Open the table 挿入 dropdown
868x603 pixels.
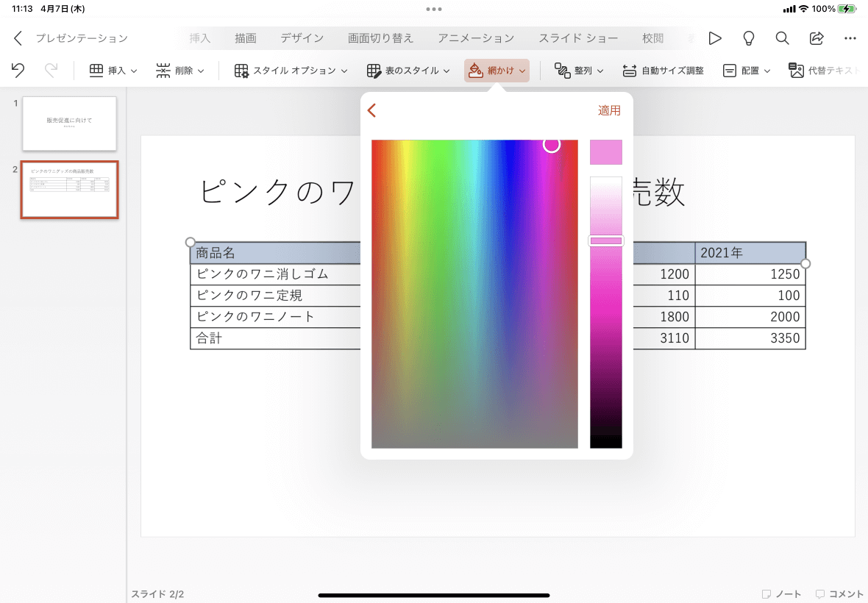(113, 71)
